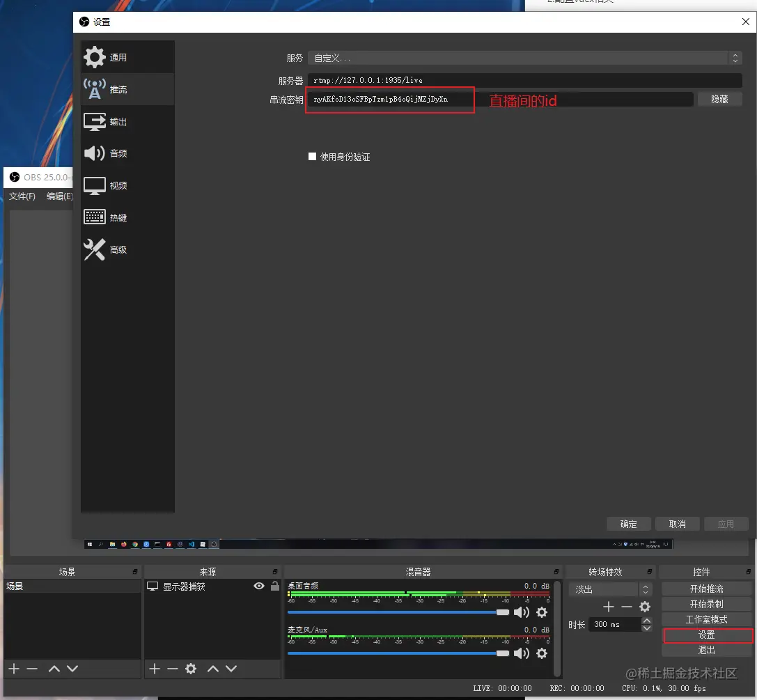Screen dimensions: 757x700
Task: Open the Hotkeys (热键) settings section
Action: click(127, 218)
